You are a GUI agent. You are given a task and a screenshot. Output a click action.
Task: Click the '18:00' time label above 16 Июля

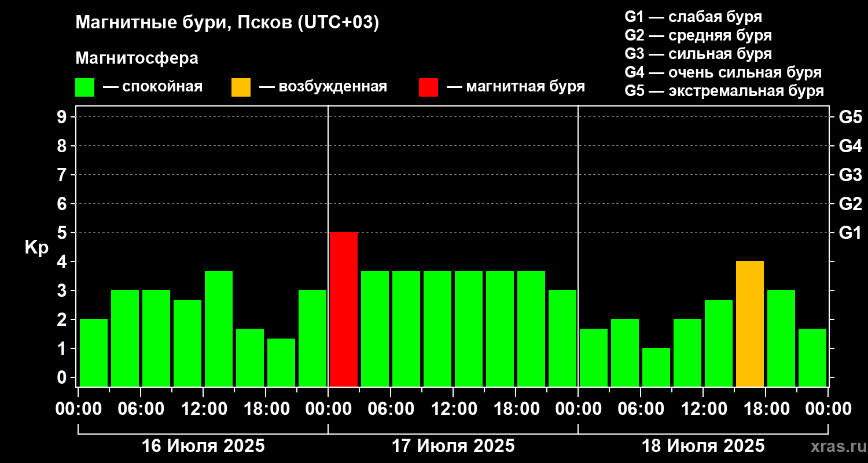(x=266, y=409)
